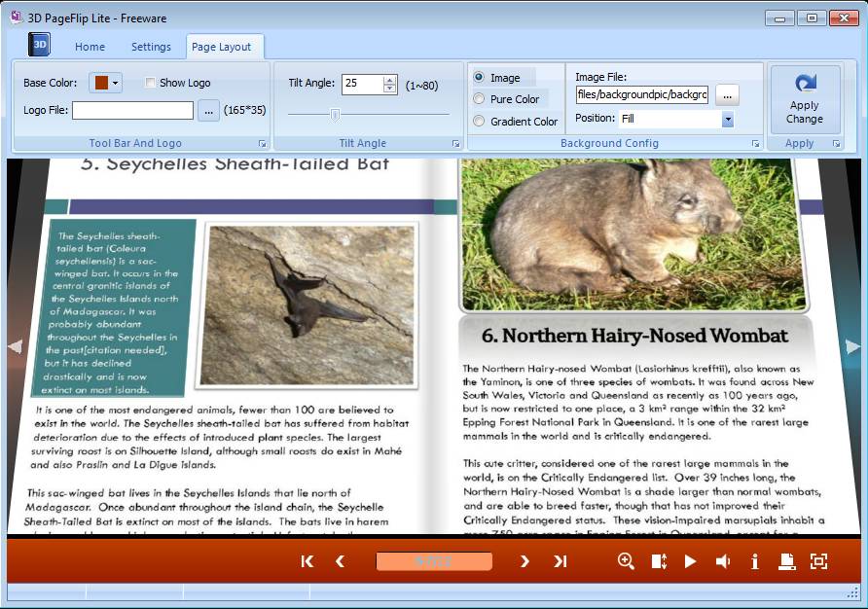Screen dimensions: 868x609
Task: Select the Pure Color background option
Action: [x=479, y=99]
